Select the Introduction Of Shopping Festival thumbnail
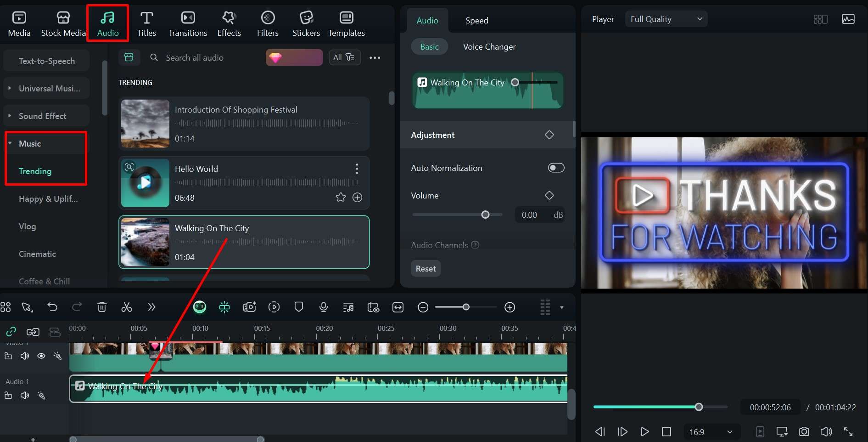 [x=145, y=124]
